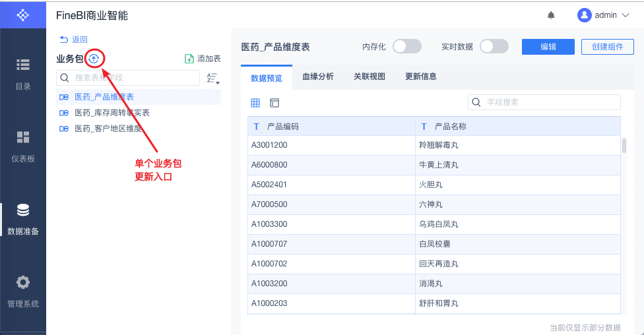
Task: Click the business package update icon
Action: [x=94, y=59]
